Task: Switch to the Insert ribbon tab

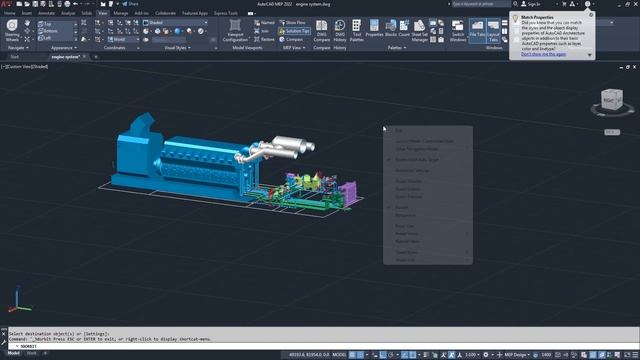Action: (x=27, y=13)
